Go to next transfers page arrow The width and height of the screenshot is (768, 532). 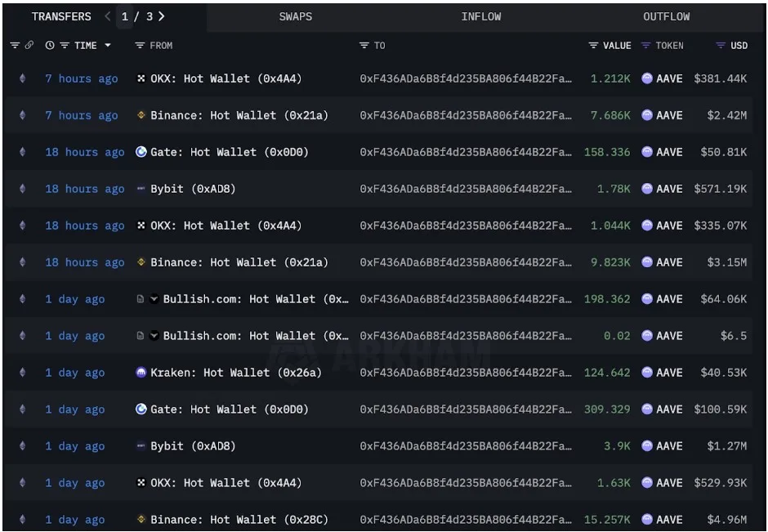click(162, 16)
